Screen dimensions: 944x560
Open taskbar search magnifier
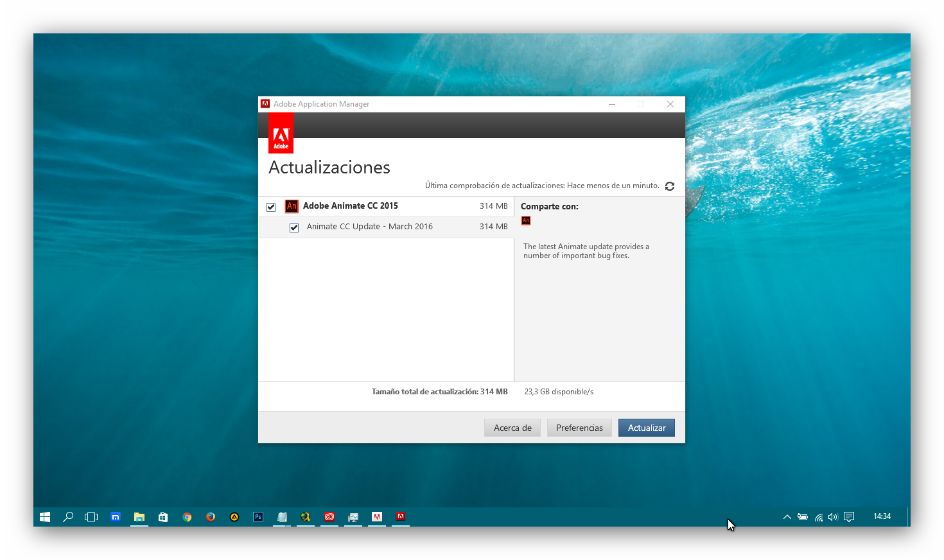pyautogui.click(x=68, y=517)
